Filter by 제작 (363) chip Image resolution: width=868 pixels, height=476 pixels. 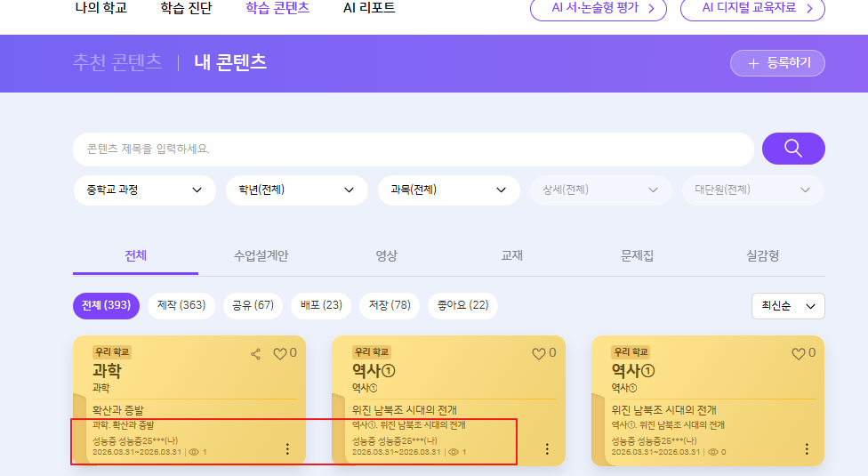181,306
